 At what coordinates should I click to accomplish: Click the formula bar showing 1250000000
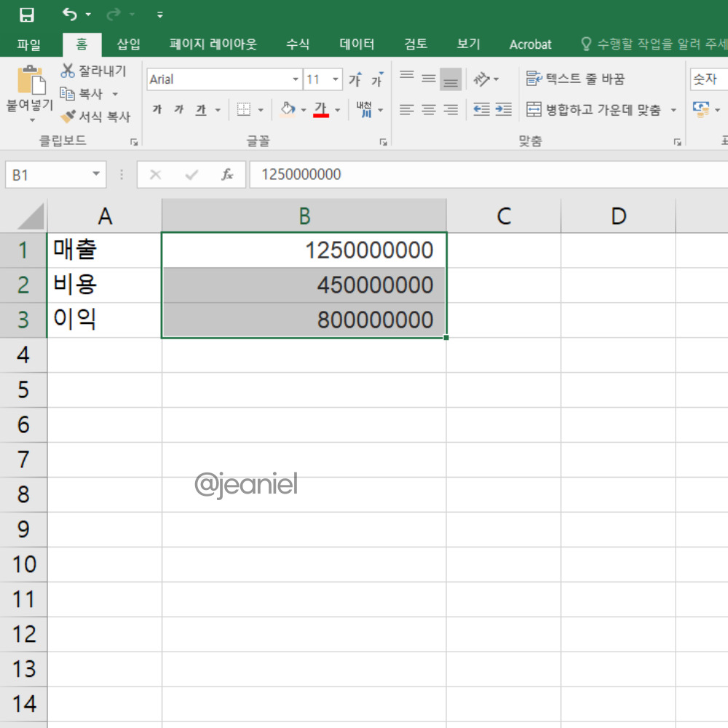point(489,175)
